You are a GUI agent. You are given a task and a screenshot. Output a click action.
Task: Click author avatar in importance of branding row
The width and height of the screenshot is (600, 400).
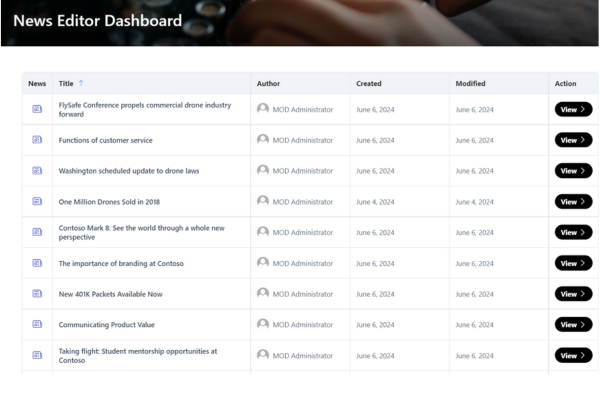pos(263,263)
